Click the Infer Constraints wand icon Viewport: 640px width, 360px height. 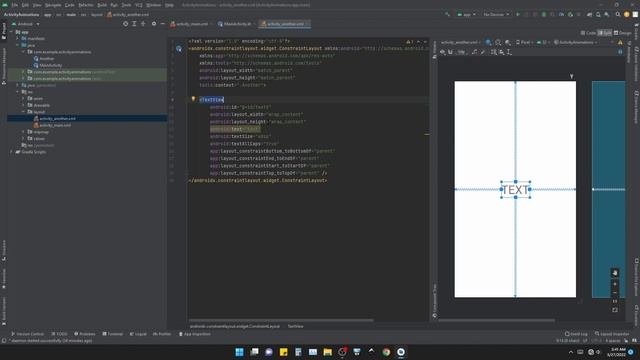[482, 52]
